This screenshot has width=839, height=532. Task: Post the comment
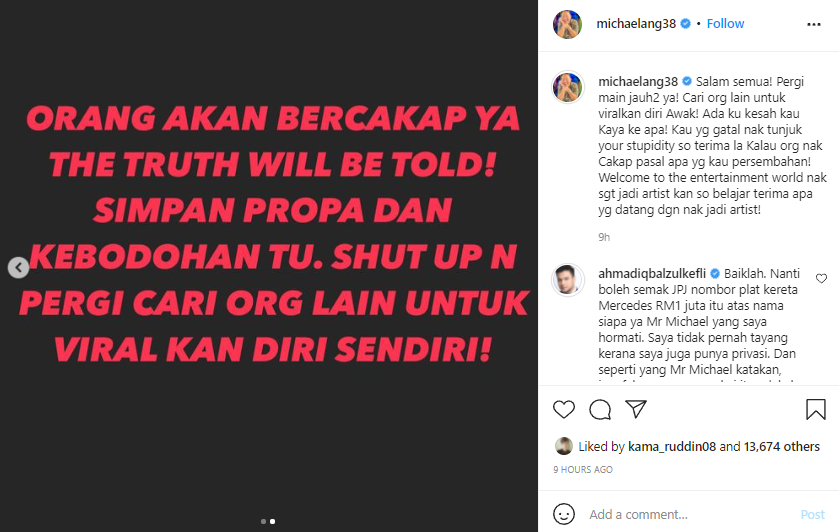[x=812, y=514]
